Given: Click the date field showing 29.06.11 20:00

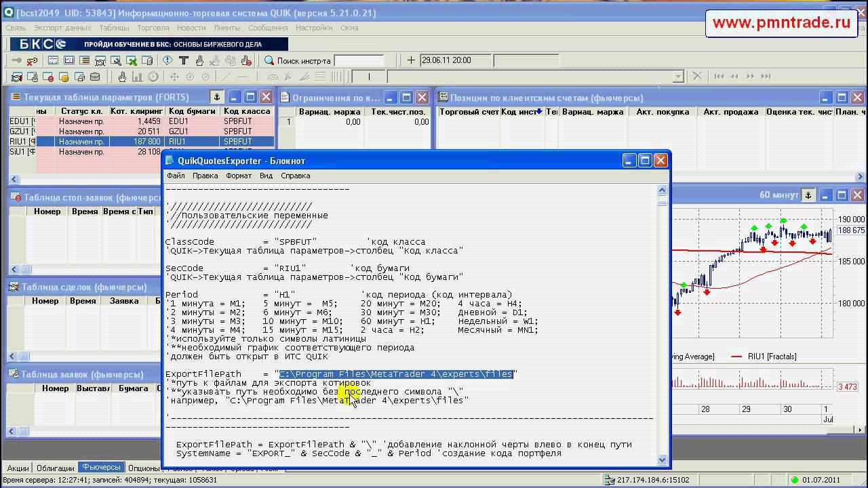Looking at the screenshot, I should point(456,60).
